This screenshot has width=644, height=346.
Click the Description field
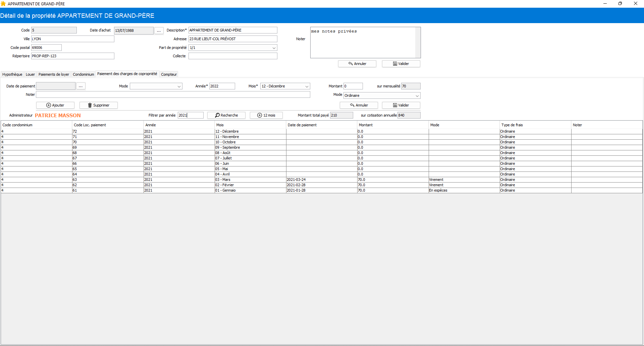tap(233, 30)
